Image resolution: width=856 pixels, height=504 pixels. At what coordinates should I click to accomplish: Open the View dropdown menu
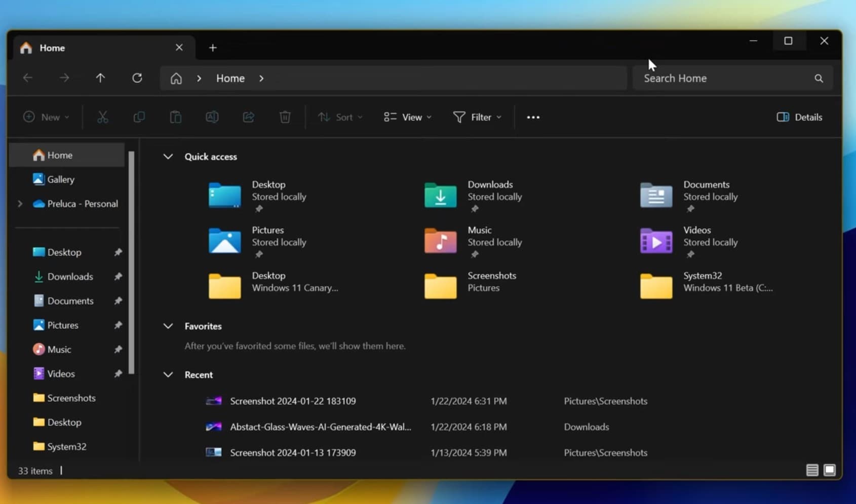[x=408, y=117]
